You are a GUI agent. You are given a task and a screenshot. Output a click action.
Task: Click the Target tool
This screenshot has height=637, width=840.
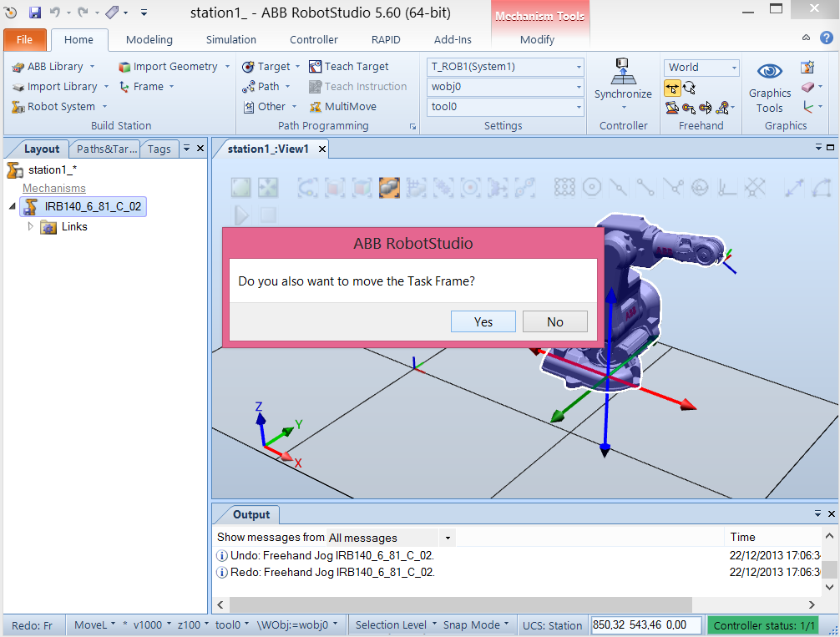(271, 67)
